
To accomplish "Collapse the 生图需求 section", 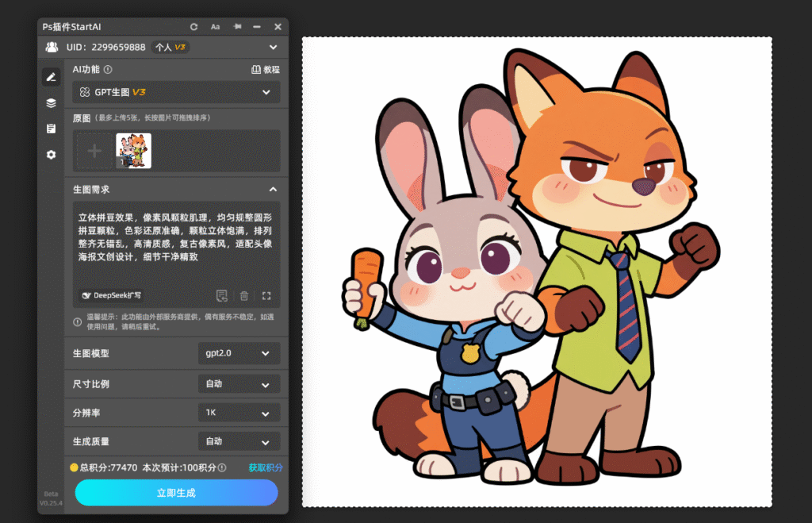I will pyautogui.click(x=273, y=190).
